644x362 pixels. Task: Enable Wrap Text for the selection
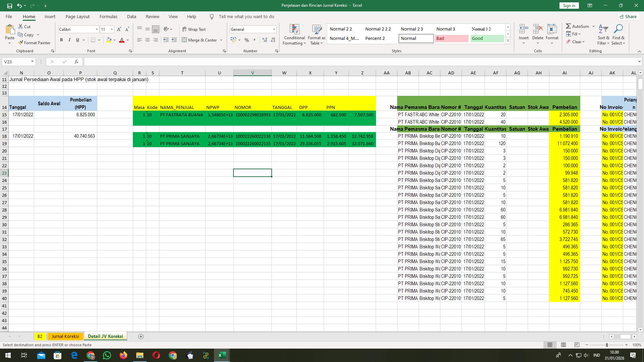[194, 29]
